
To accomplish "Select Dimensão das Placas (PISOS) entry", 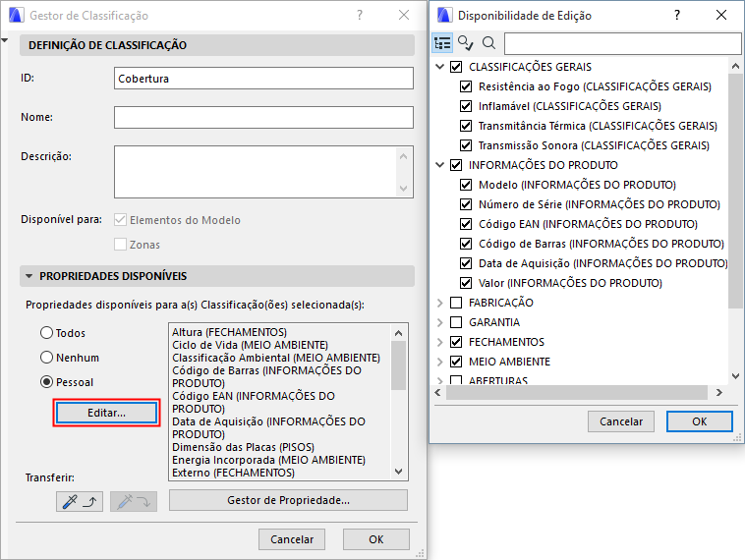I will [244, 447].
